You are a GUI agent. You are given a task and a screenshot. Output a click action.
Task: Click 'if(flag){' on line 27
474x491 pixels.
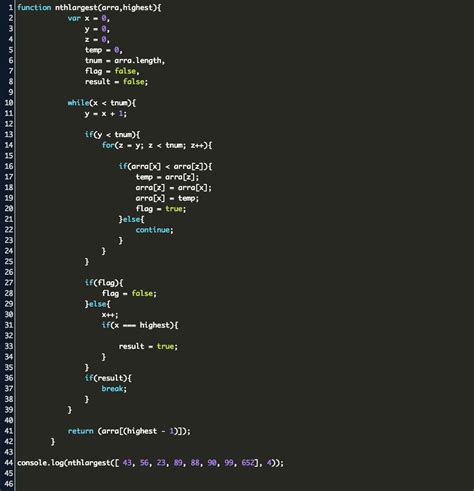click(x=104, y=283)
